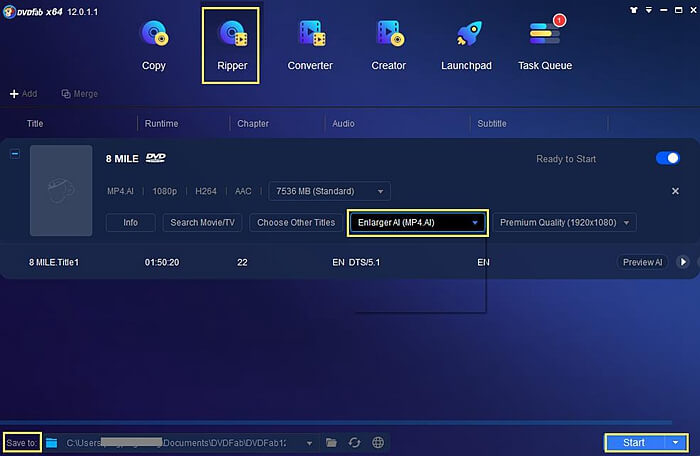Click the Start button
Viewport: 700px width, 456px height.
[x=634, y=443]
